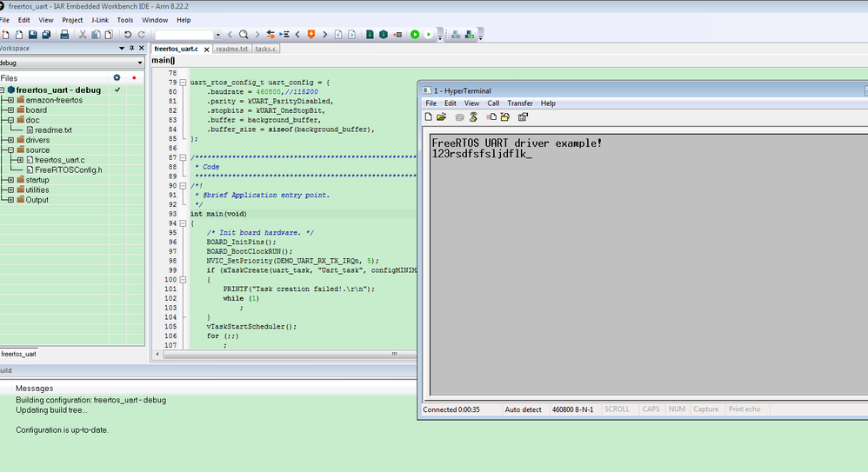Expand the utilities folder

point(10,189)
